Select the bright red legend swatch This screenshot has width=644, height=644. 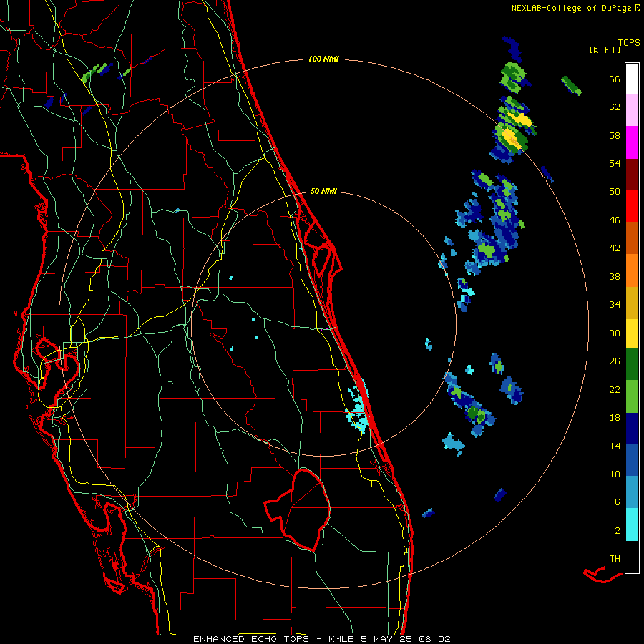point(632,206)
